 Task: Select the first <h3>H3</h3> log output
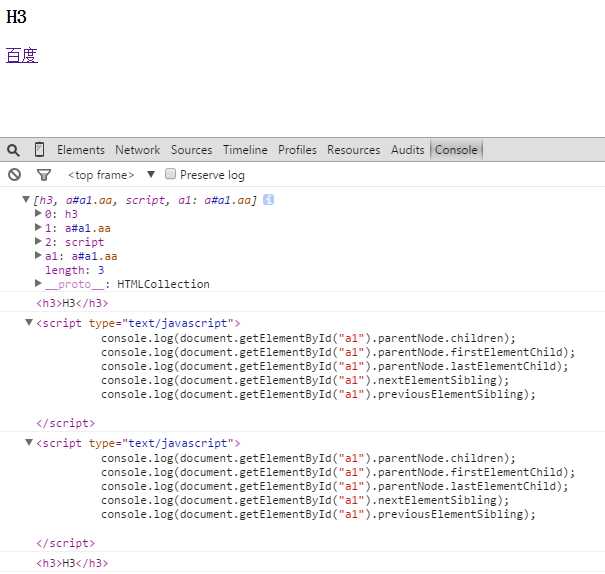click(x=72, y=303)
